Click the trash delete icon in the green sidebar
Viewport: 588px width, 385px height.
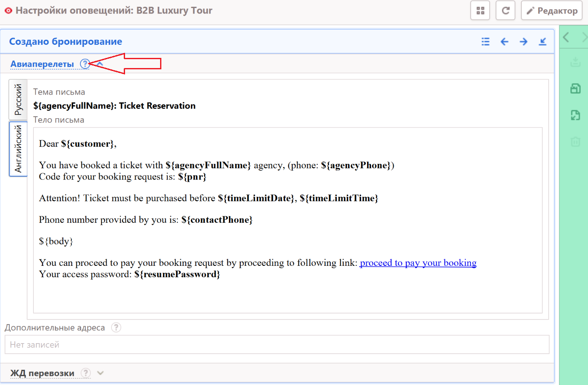[575, 142]
